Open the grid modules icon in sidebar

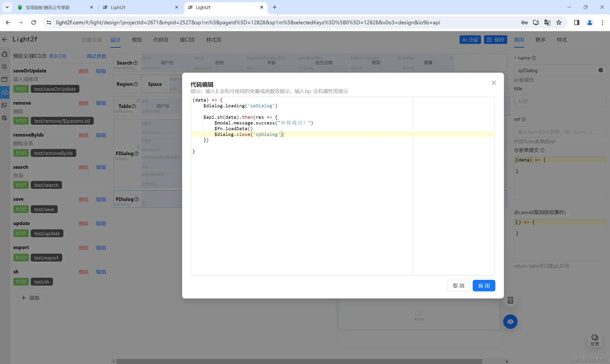[5, 67]
